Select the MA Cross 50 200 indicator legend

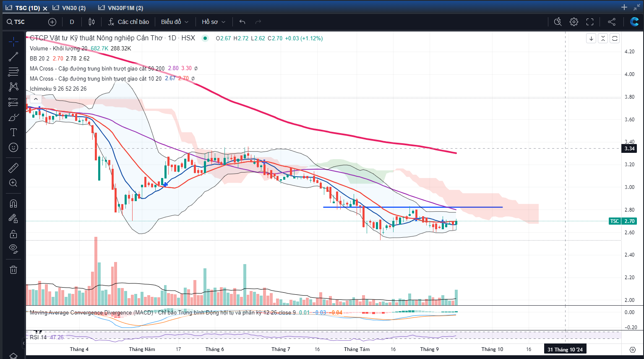(x=97, y=68)
